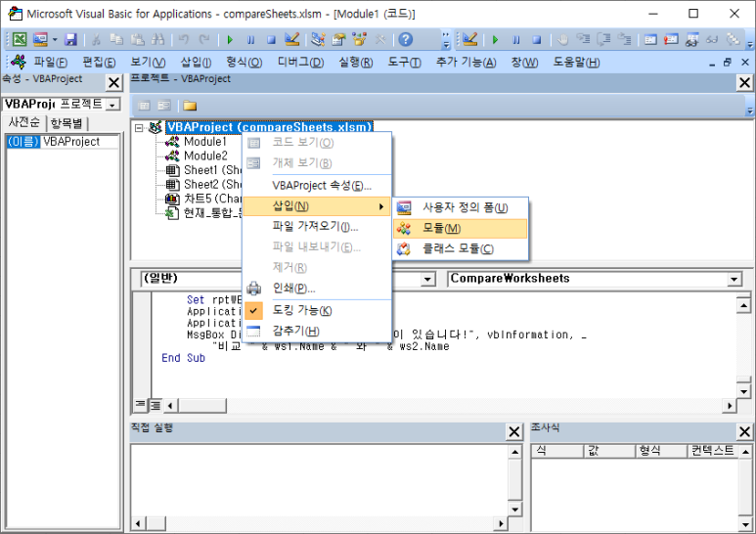
Task: Open the 파일(F) menu
Action: pos(50,63)
